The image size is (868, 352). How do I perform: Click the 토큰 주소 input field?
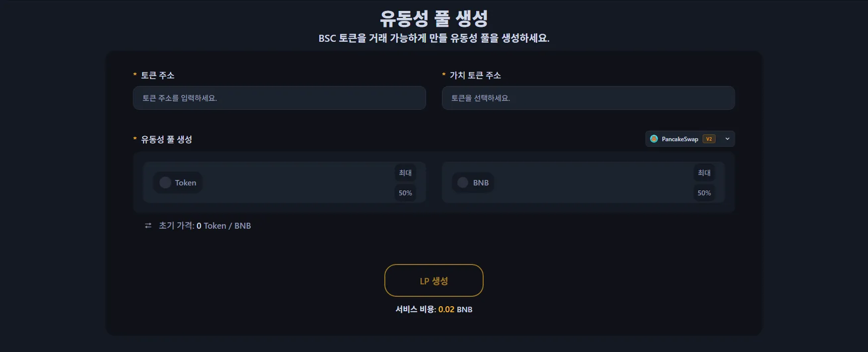pyautogui.click(x=279, y=98)
